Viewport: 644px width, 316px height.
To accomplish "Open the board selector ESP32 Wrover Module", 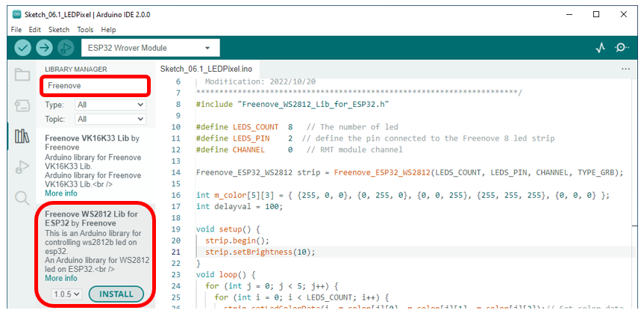I will tap(150, 48).
